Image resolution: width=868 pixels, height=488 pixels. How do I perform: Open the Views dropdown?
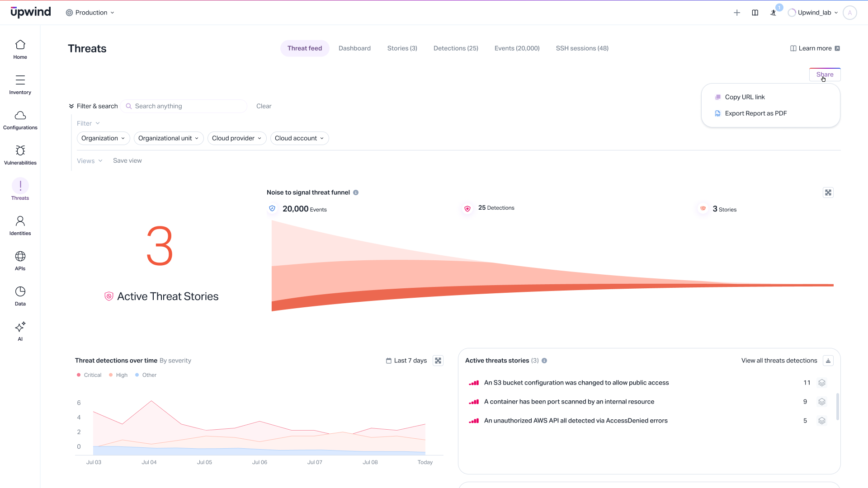click(90, 161)
